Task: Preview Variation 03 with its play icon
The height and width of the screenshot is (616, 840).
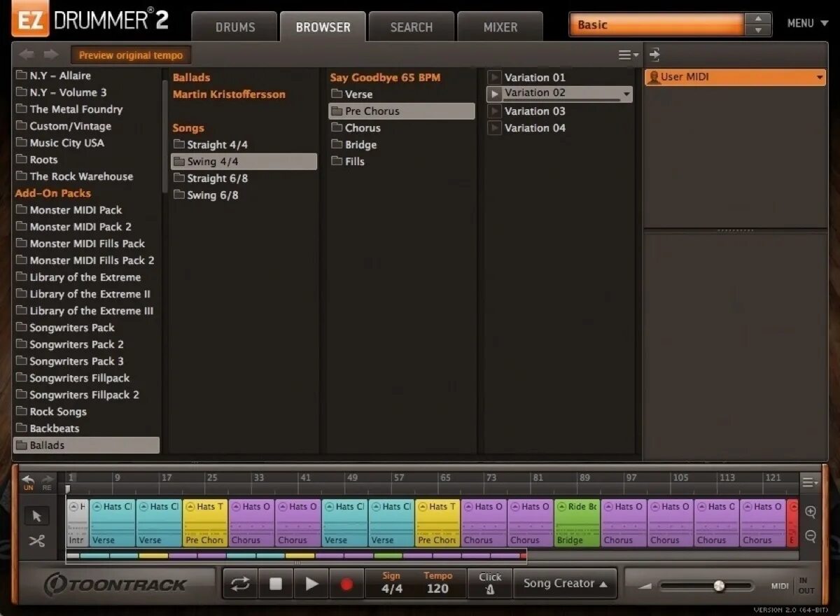Action: [494, 111]
